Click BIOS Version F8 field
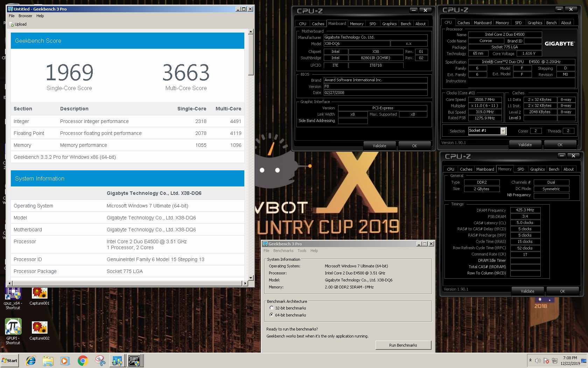 tap(376, 86)
